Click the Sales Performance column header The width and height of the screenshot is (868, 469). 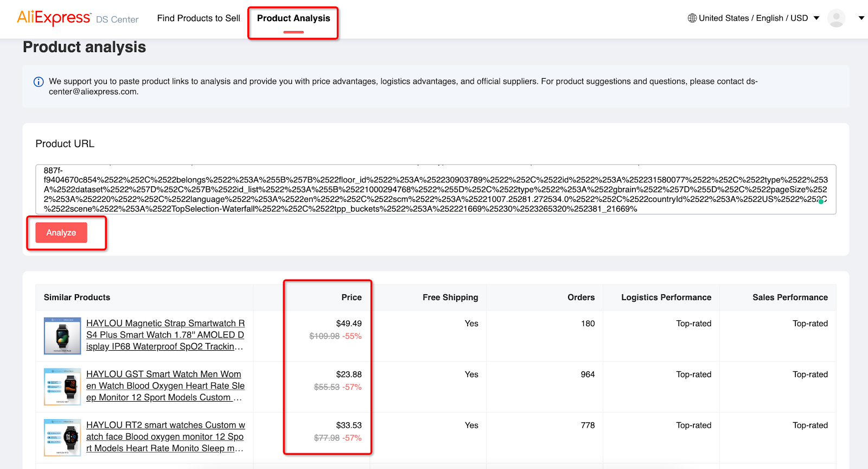point(790,297)
